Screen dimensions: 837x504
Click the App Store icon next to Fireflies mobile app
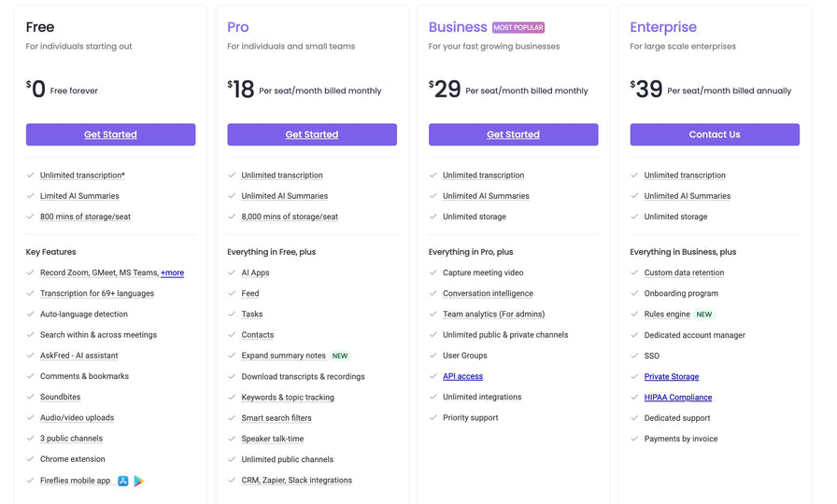coord(123,481)
